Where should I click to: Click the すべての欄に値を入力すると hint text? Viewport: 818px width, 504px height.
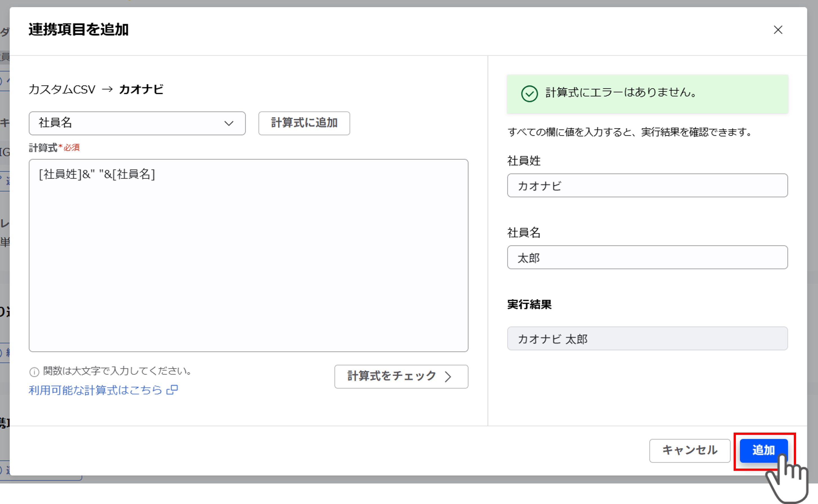[630, 132]
